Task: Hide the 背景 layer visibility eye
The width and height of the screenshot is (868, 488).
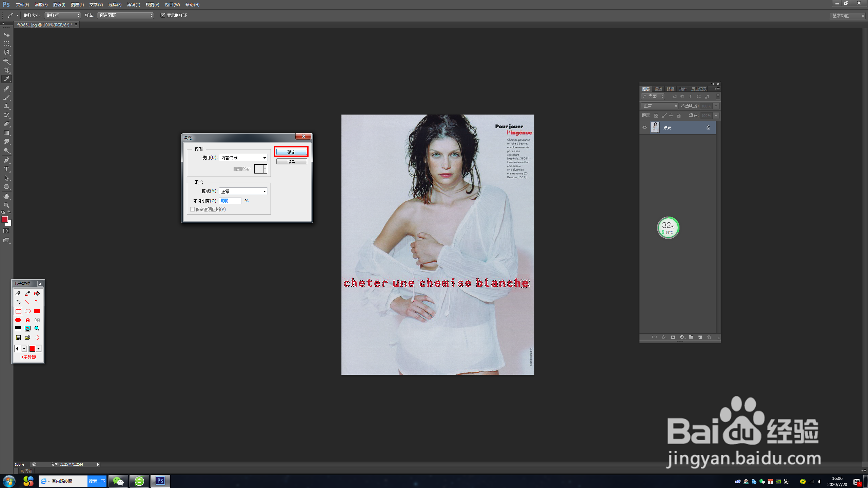Action: click(645, 128)
